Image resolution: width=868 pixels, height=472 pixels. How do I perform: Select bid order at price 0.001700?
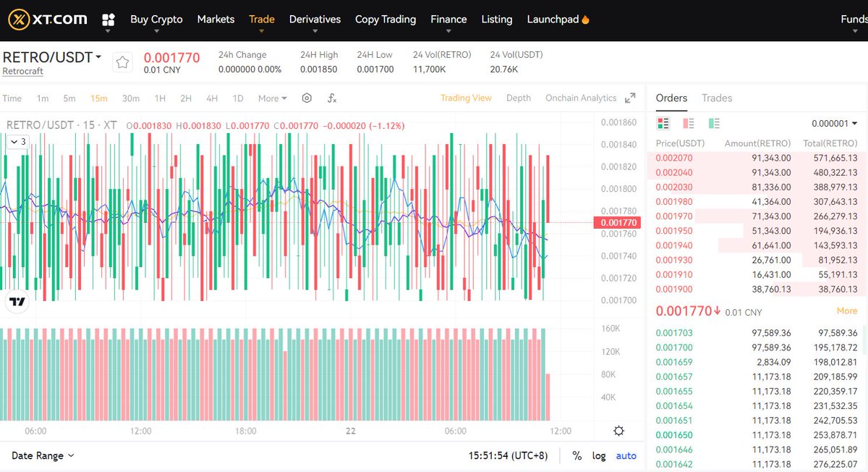coord(757,347)
